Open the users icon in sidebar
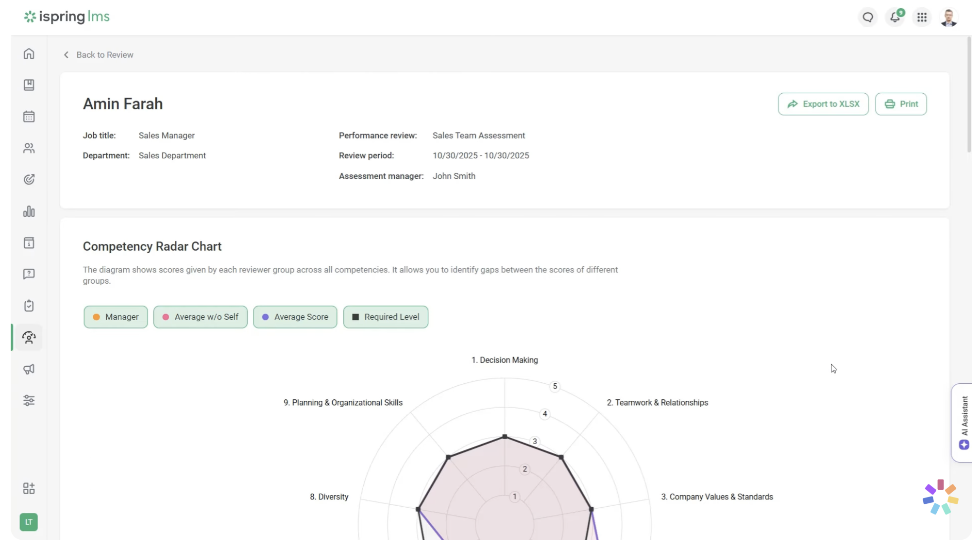 coord(29,148)
